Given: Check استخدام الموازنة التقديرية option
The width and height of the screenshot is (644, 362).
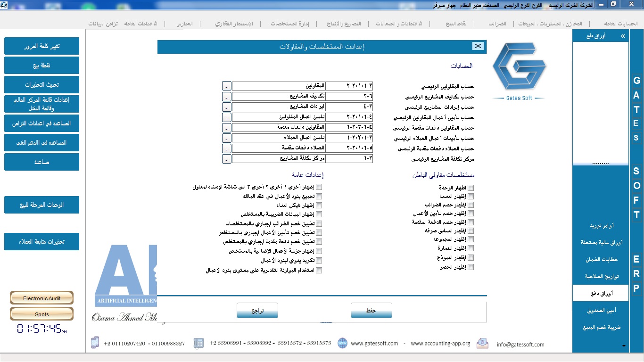Looking at the screenshot, I should click(319, 271).
